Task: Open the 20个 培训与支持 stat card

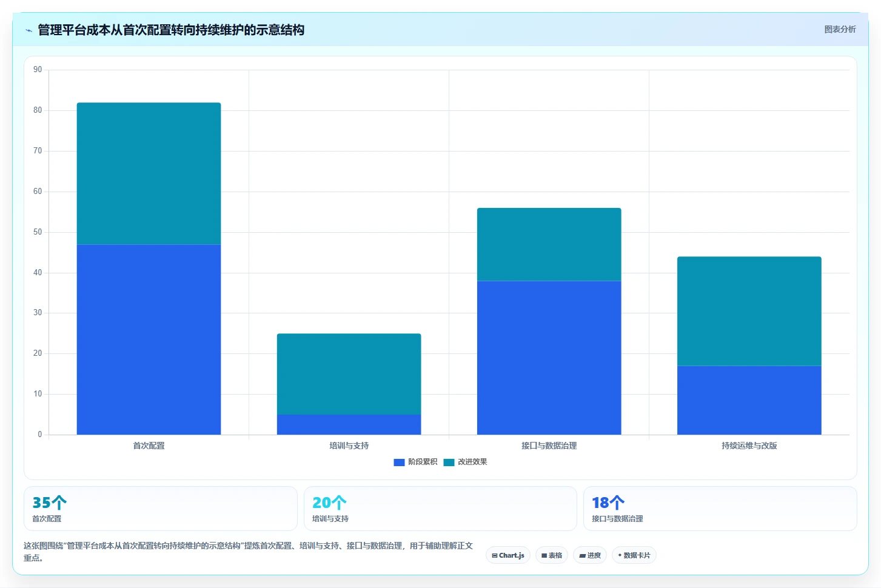Action: pos(440,509)
